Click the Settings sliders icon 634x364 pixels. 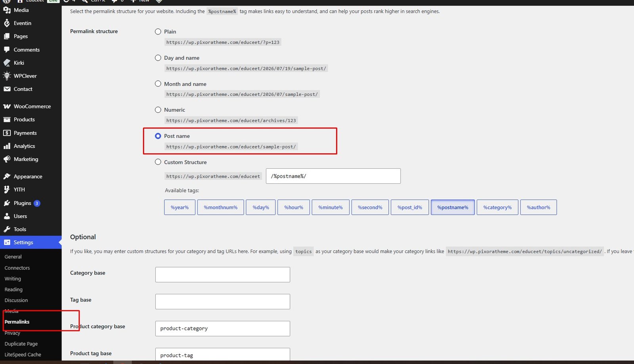pos(7,242)
